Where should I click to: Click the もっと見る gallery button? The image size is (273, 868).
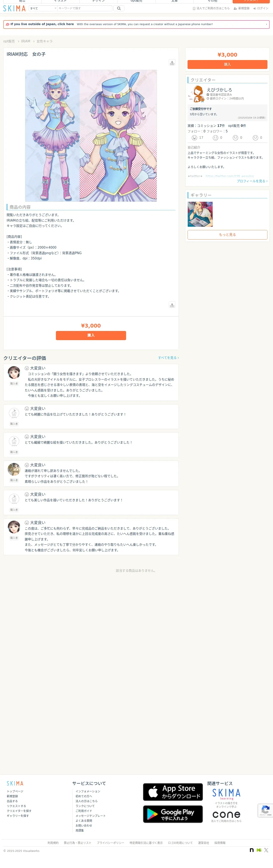[227, 235]
